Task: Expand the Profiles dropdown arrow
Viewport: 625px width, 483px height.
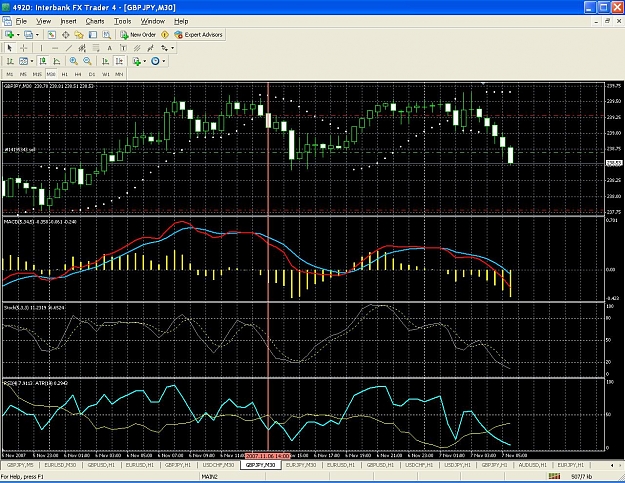Action: click(37, 35)
